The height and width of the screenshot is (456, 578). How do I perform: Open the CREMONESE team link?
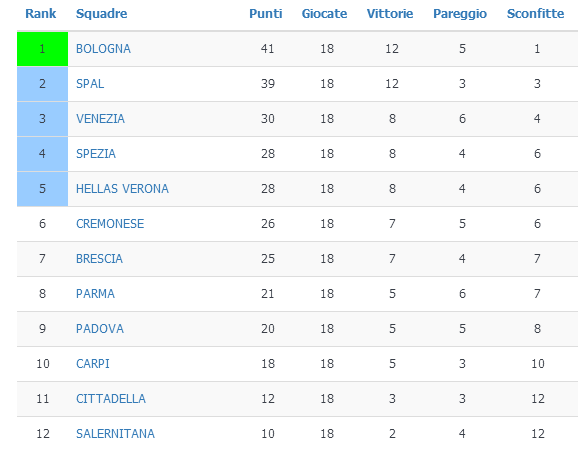tap(110, 224)
